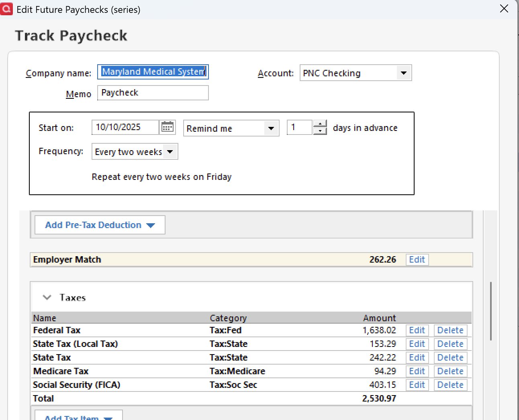Viewport: 519px width, 420px height.
Task: Delete the Social Security (FICA) item
Action: [450, 385]
